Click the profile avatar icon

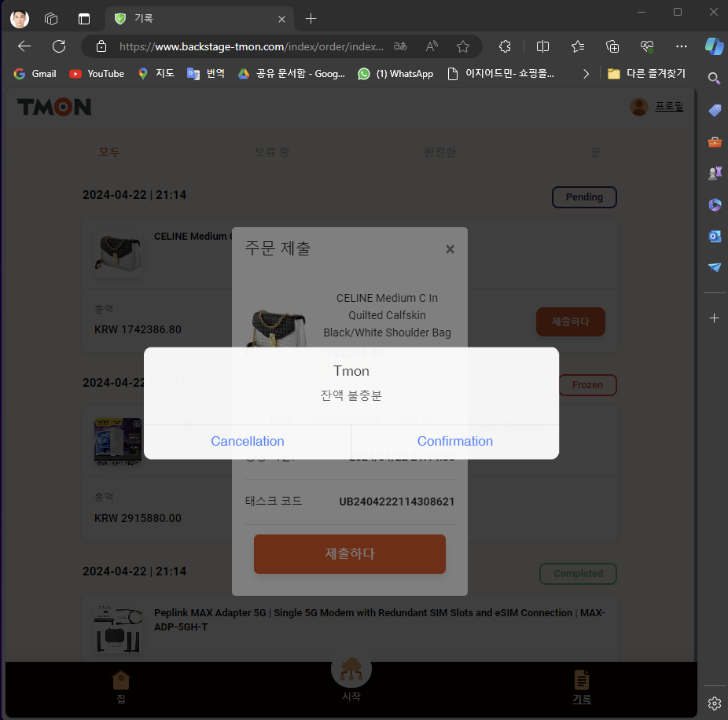(x=639, y=107)
